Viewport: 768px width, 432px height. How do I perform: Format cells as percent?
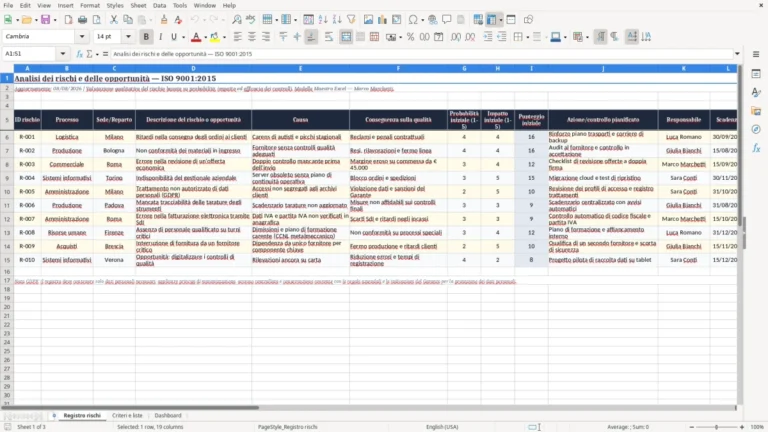coord(410,37)
